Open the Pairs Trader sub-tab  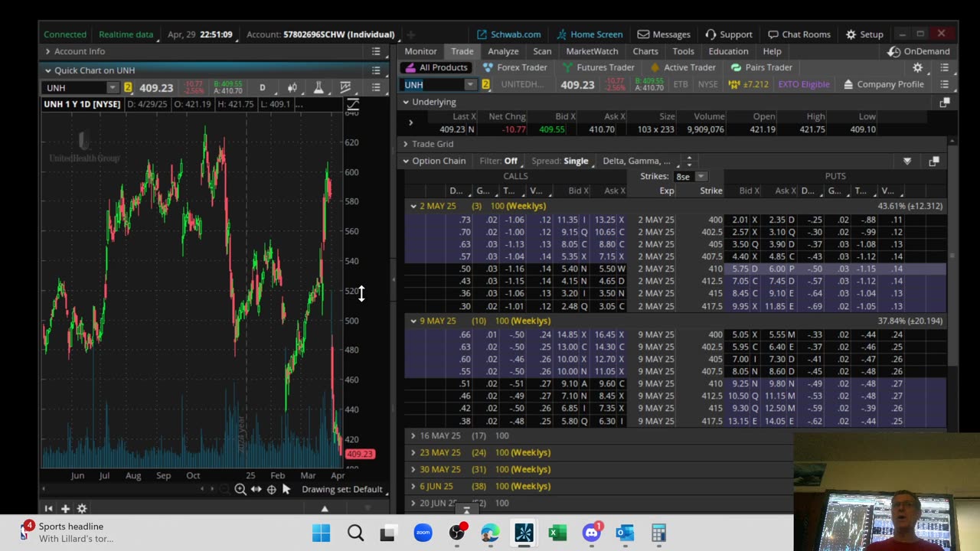point(762,67)
